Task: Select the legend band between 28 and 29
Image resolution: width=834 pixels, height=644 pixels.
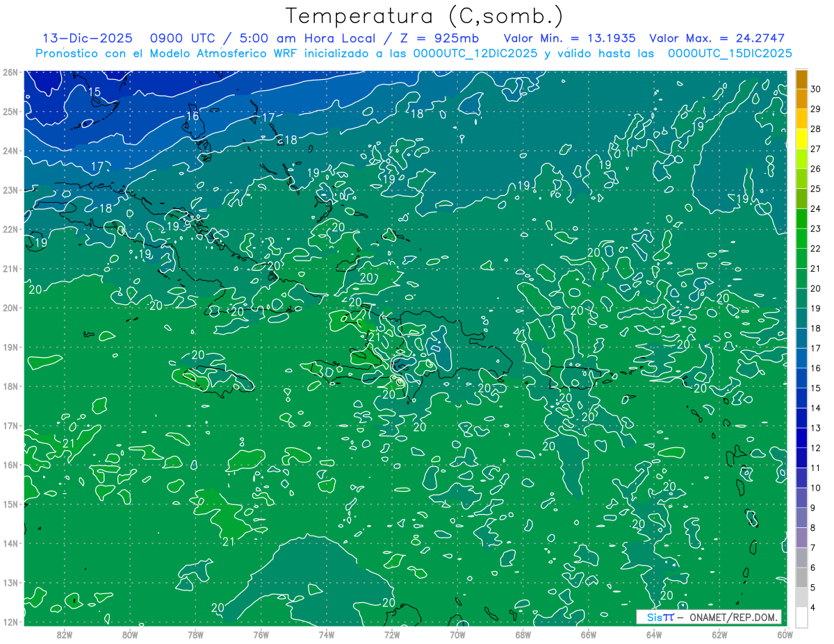Action: [801, 119]
